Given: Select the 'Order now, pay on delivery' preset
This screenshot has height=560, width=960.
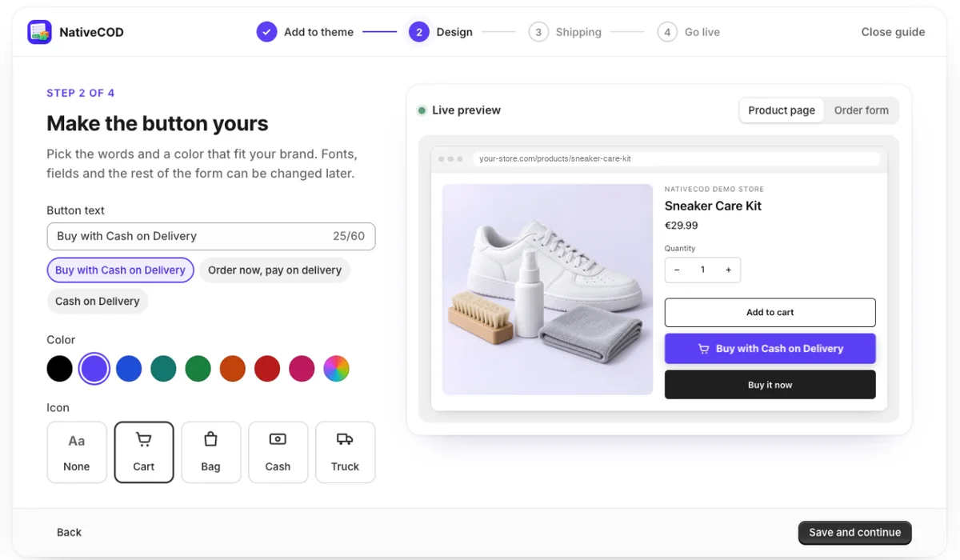Looking at the screenshot, I should [x=274, y=270].
